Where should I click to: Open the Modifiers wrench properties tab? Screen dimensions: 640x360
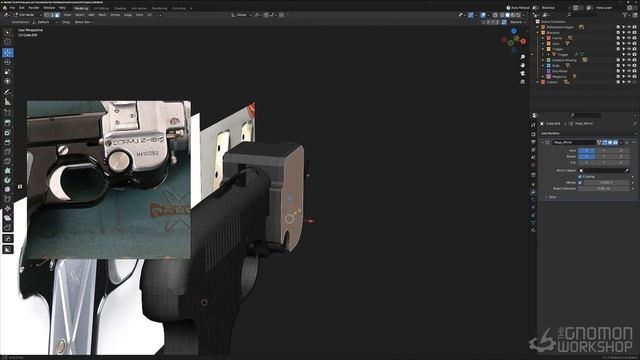click(533, 192)
